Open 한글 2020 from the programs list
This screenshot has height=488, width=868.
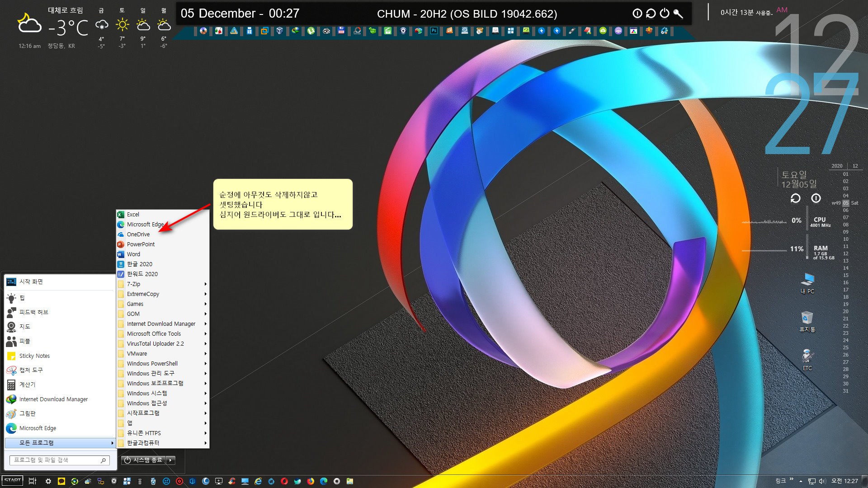pyautogui.click(x=163, y=264)
